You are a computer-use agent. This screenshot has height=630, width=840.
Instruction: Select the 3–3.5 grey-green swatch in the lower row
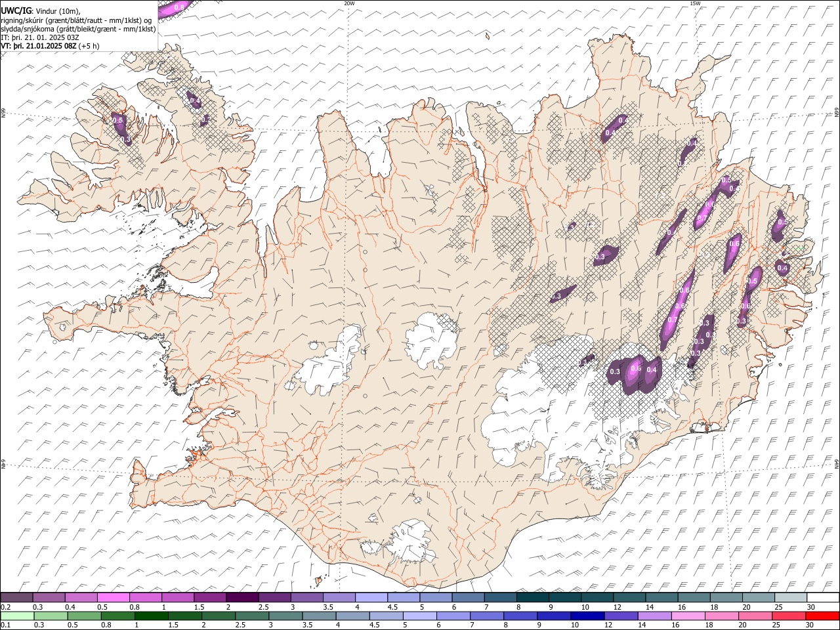point(285,616)
